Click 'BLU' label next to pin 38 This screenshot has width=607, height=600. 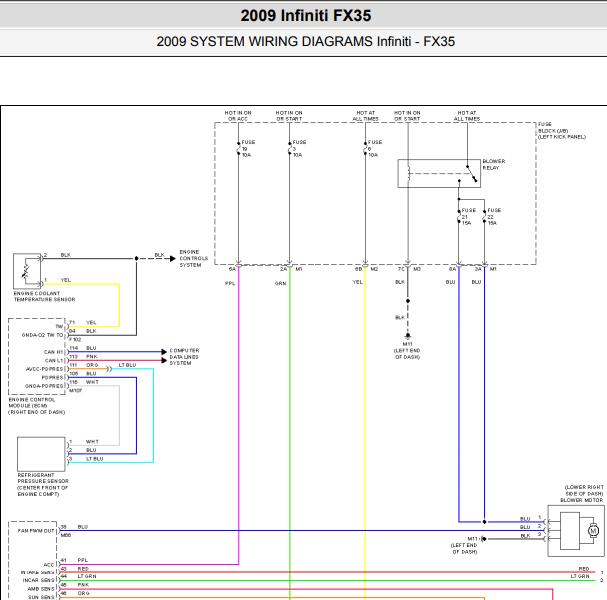point(83,526)
